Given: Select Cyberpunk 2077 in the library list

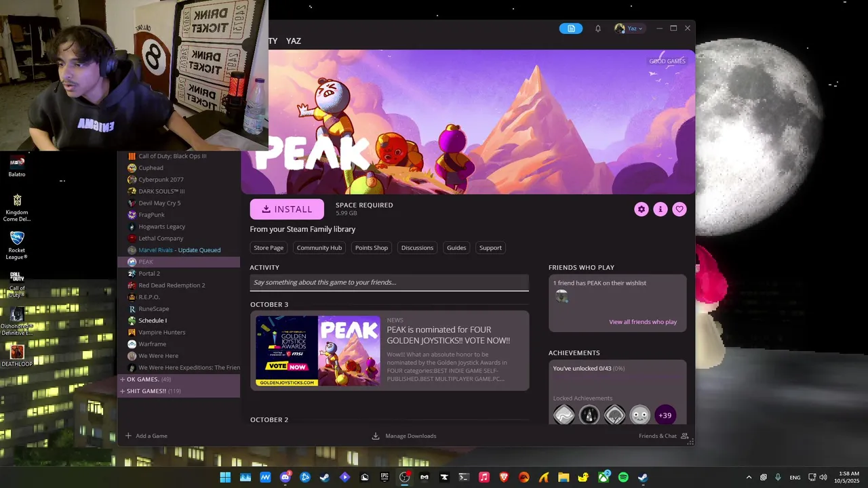Looking at the screenshot, I should 179,180.
